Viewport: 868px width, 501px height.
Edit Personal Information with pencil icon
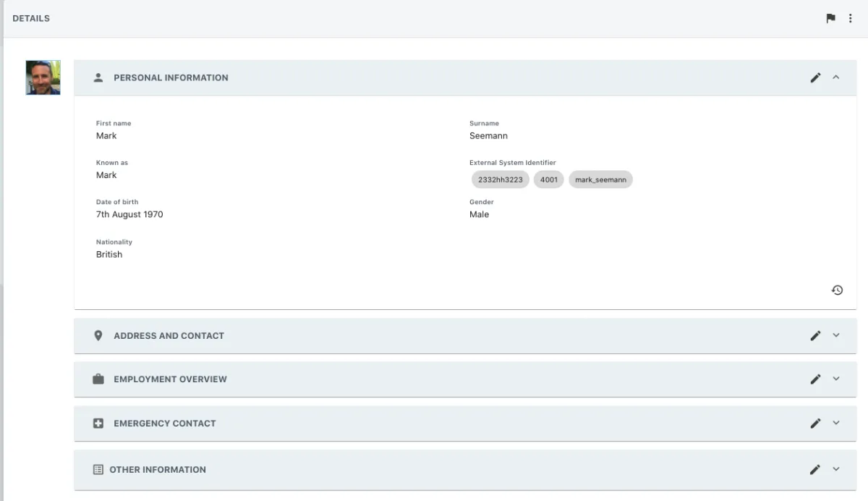click(x=815, y=77)
